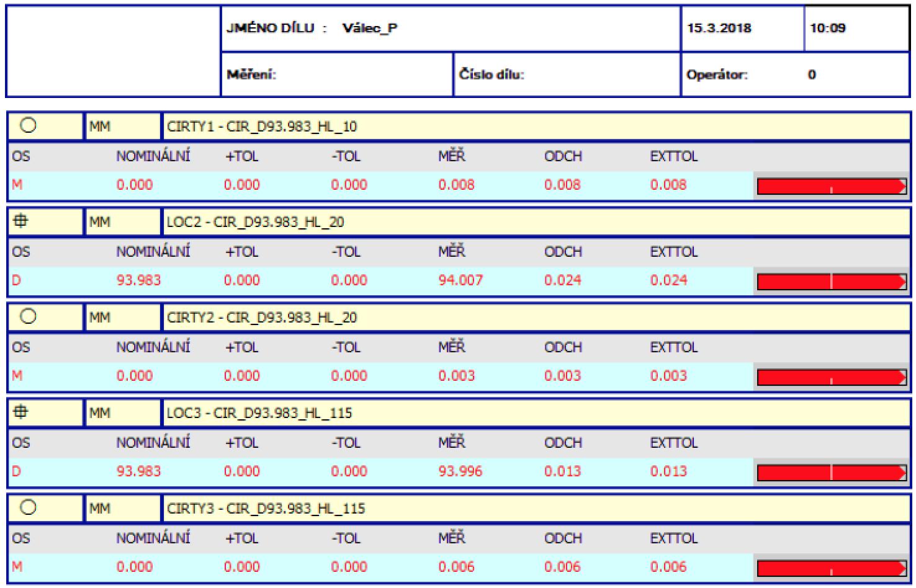Click the circularity icon beside CIRTY3
The width and height of the screenshot is (916, 588).
[29, 507]
